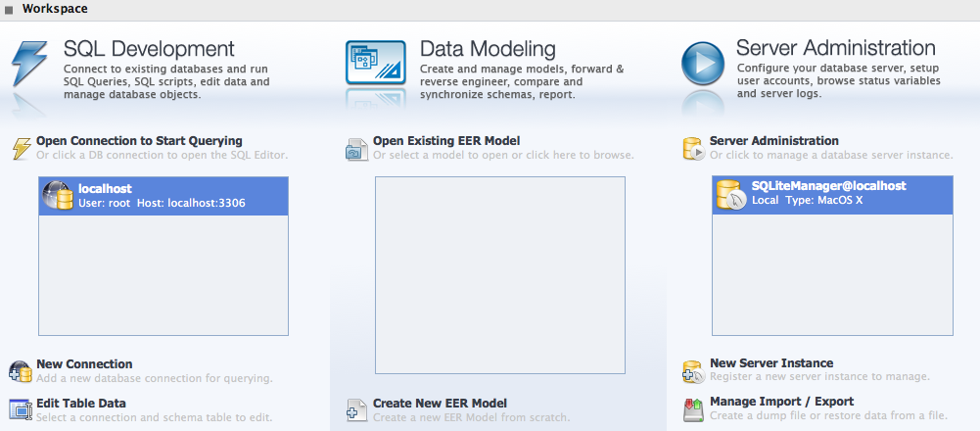Click the Manage Import / Export icon

[x=694, y=409]
